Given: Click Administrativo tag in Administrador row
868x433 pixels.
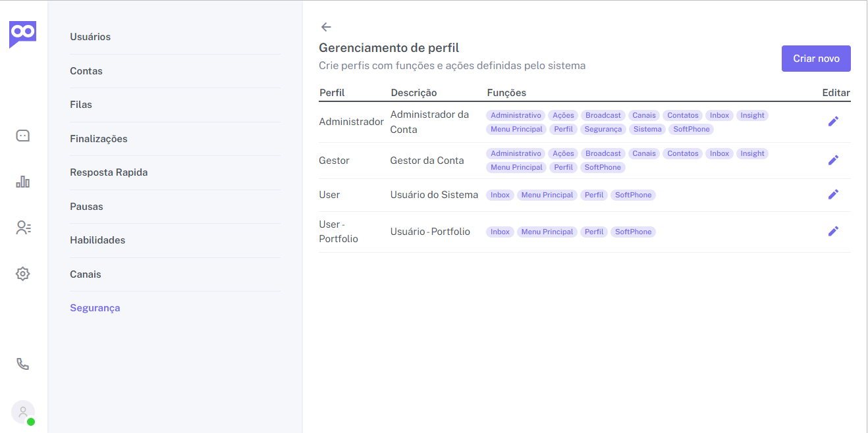Looking at the screenshot, I should click(x=516, y=115).
